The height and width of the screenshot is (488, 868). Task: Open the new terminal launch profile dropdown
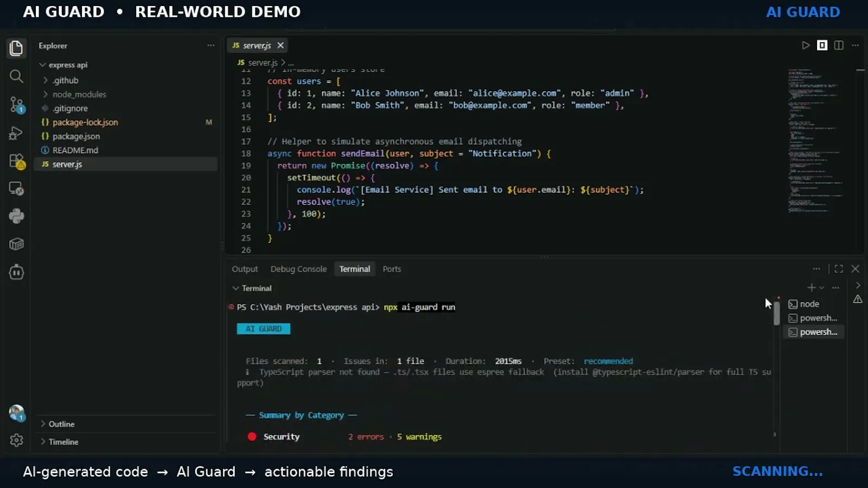[822, 288]
